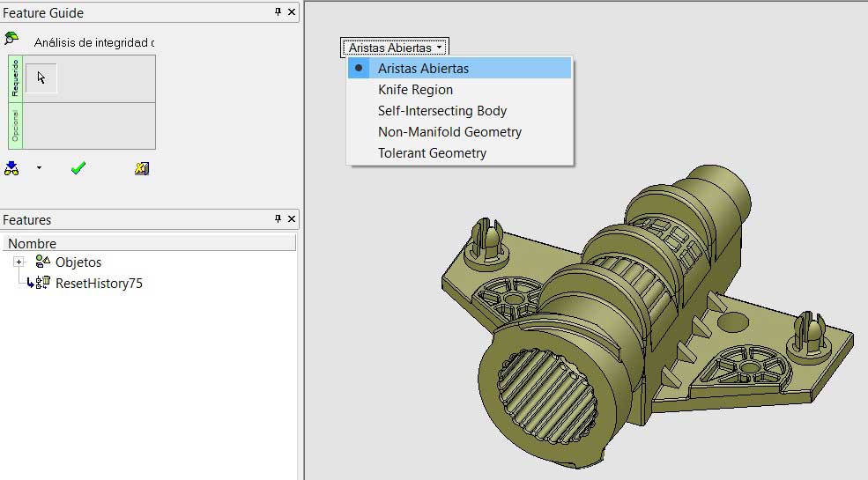Choose Knife Region from the menu

point(415,90)
